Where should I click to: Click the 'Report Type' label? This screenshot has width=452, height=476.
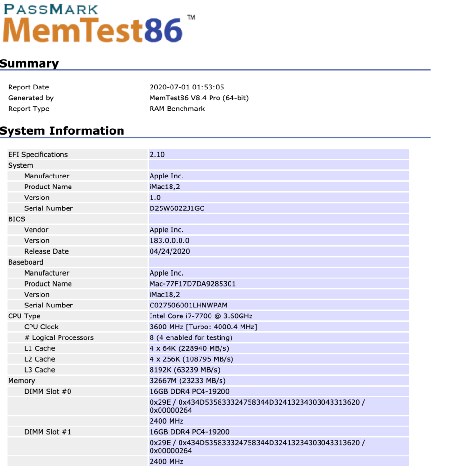[x=29, y=109]
